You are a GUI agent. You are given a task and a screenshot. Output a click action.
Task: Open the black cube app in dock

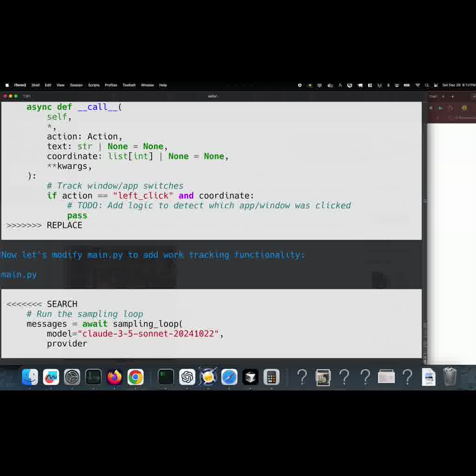(x=251, y=377)
